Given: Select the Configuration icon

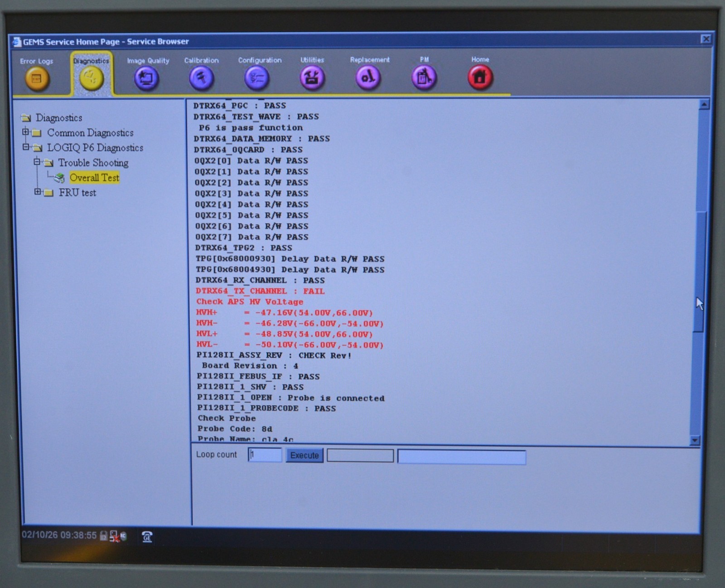Looking at the screenshot, I should 257,78.
